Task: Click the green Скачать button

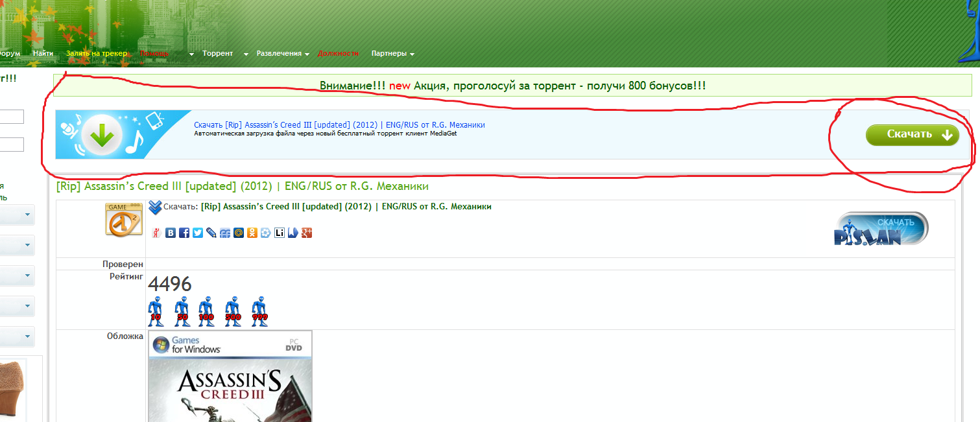Action: coord(912,135)
